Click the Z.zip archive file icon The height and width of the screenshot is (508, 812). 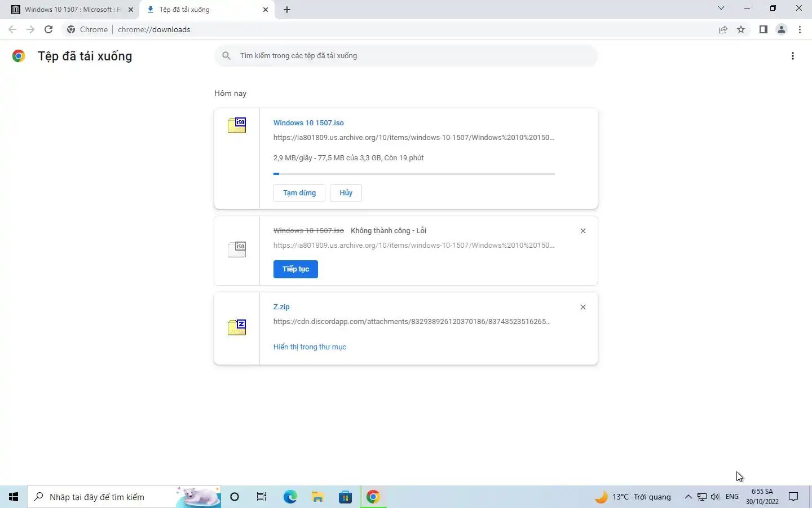(x=237, y=327)
